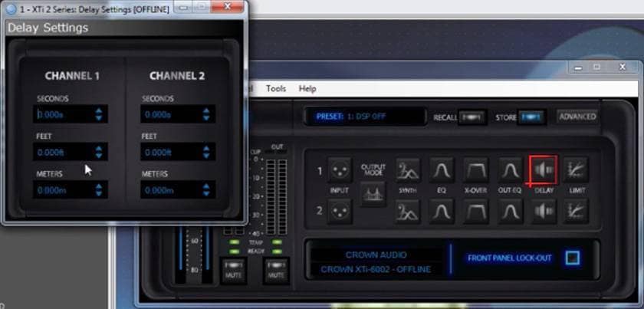This screenshot has width=644, height=309.
Task: Open channel 1 Delay settings icon
Action: click(x=543, y=170)
